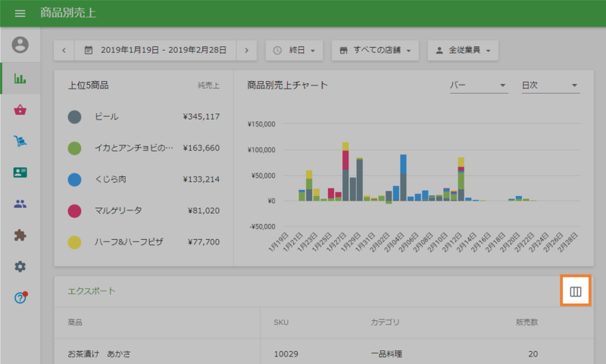Open the hamburger navigation menu
The width and height of the screenshot is (606, 364).
coord(20,14)
